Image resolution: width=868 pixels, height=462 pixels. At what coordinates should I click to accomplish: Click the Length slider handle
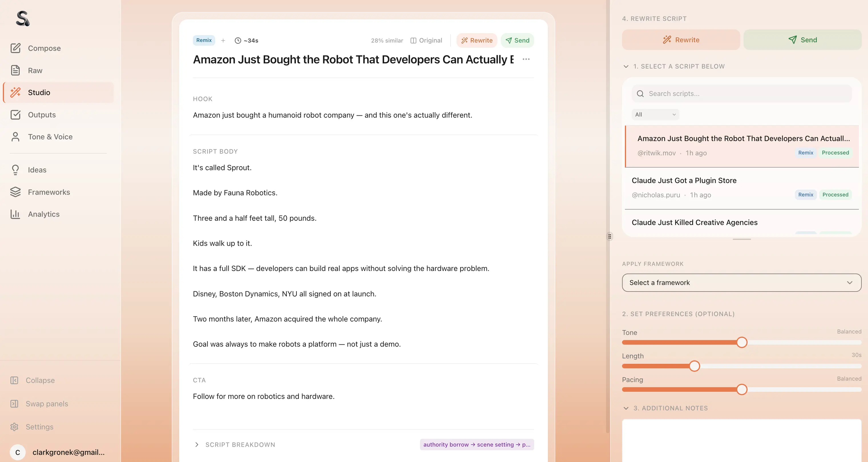pos(695,366)
